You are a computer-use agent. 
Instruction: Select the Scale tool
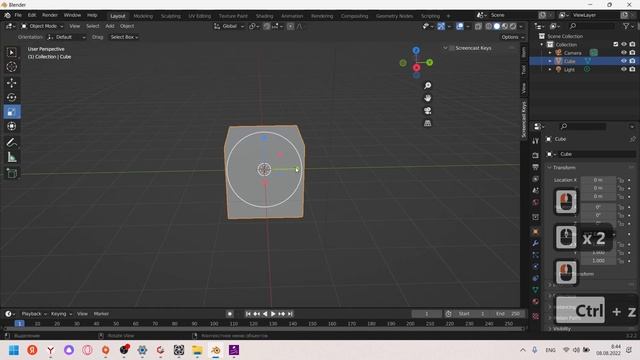tap(11, 112)
